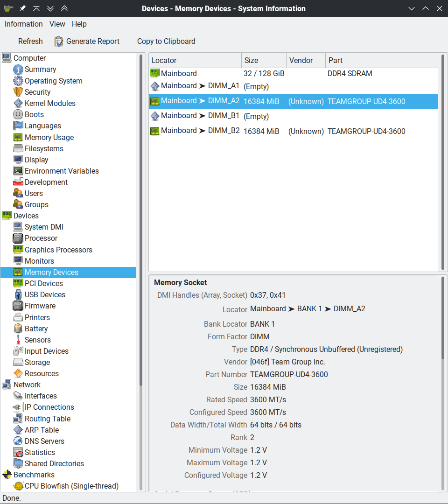Select the Firmware chip icon
448x504 pixels.
(18, 306)
